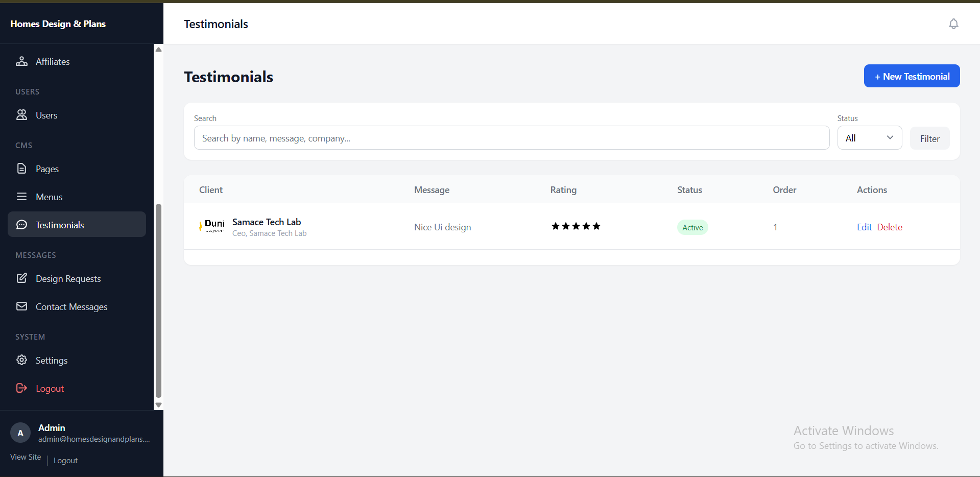The height and width of the screenshot is (477, 980).
Task: Click inside the search input field
Action: [511, 137]
